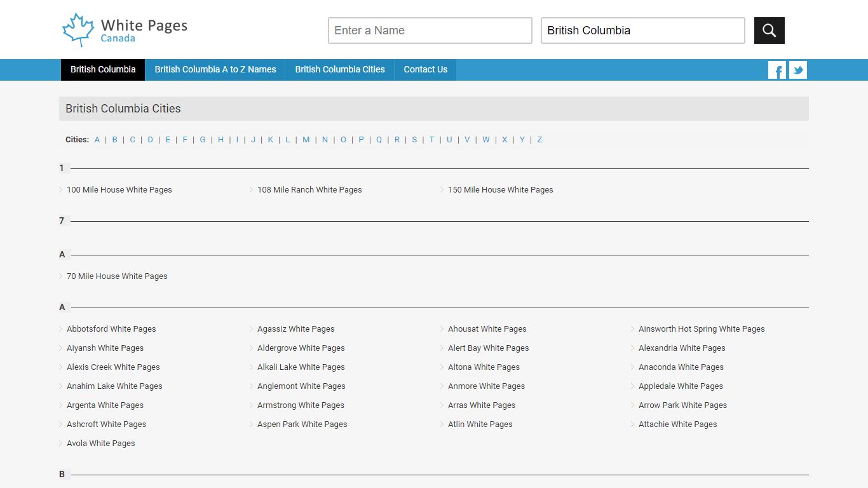Open Aiyansh White Pages link
The width and height of the screenshot is (868, 488).
point(105,348)
